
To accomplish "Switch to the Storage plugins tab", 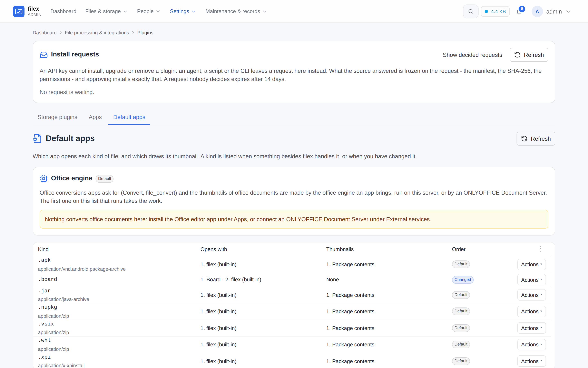I will [x=57, y=117].
